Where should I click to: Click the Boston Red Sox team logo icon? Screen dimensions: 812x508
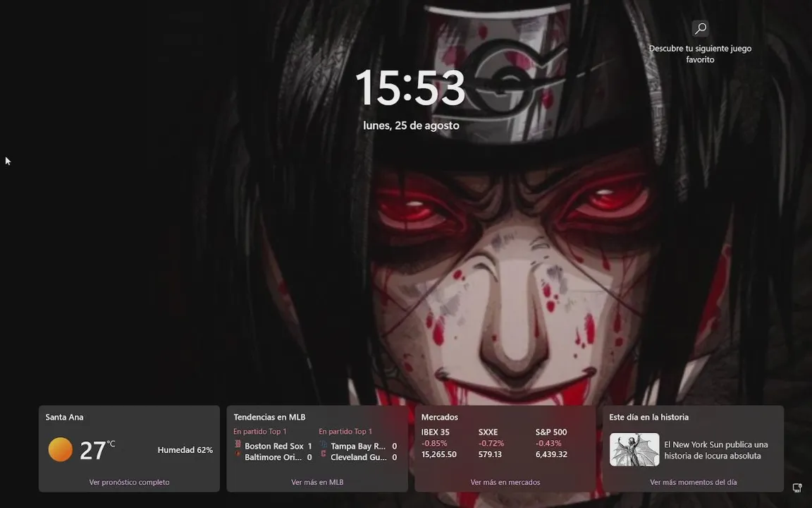tap(238, 444)
